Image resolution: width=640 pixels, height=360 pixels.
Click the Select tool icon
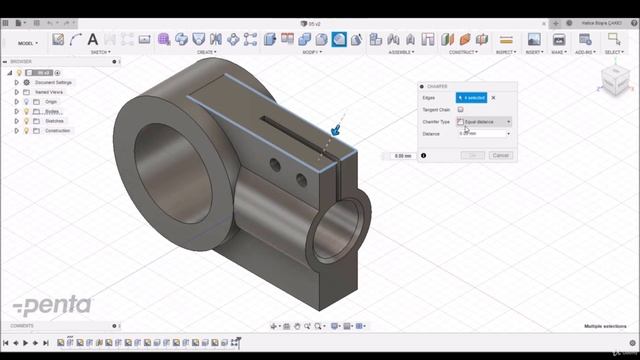coord(614,40)
